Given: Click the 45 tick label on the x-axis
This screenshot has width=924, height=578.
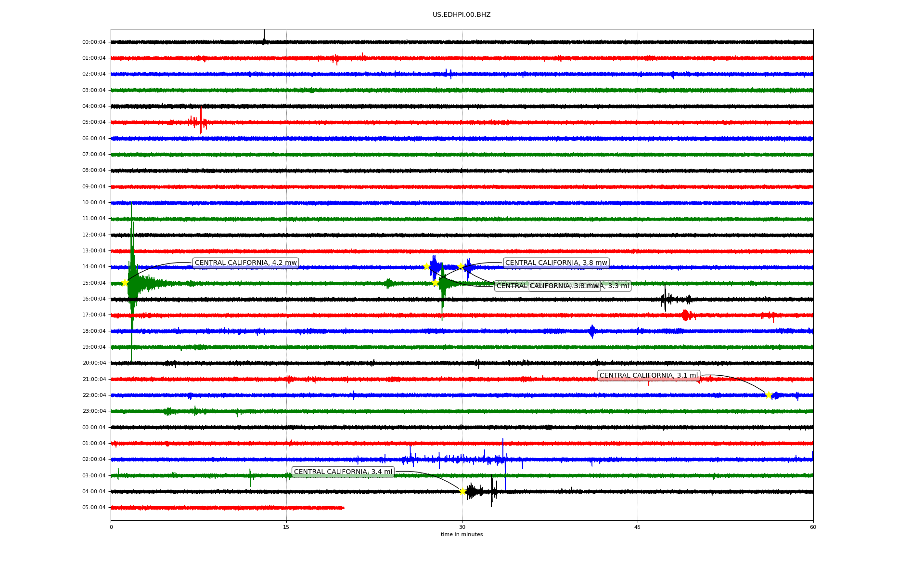Looking at the screenshot, I should click(637, 527).
